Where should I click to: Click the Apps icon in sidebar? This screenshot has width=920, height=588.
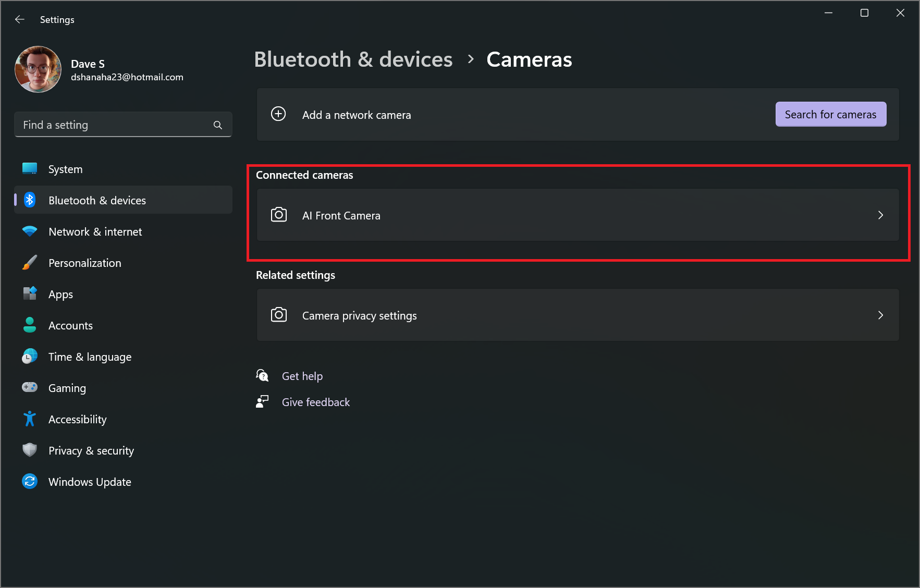pos(30,293)
